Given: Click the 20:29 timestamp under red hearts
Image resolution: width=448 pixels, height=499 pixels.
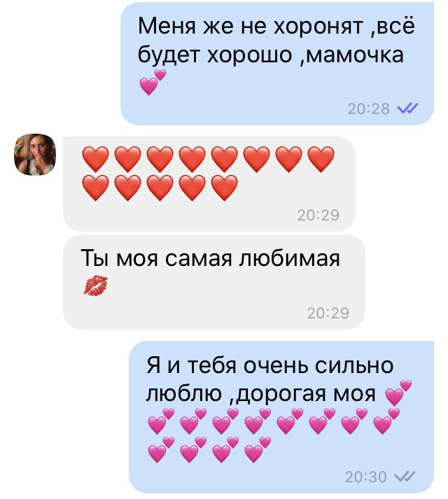Looking at the screenshot, I should coord(318,215).
